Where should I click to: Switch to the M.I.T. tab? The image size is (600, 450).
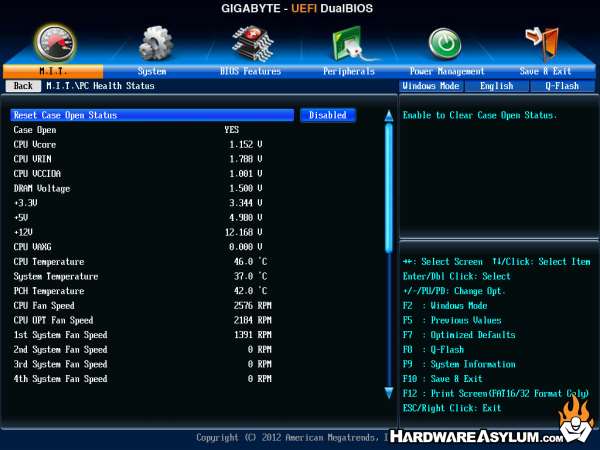53,71
